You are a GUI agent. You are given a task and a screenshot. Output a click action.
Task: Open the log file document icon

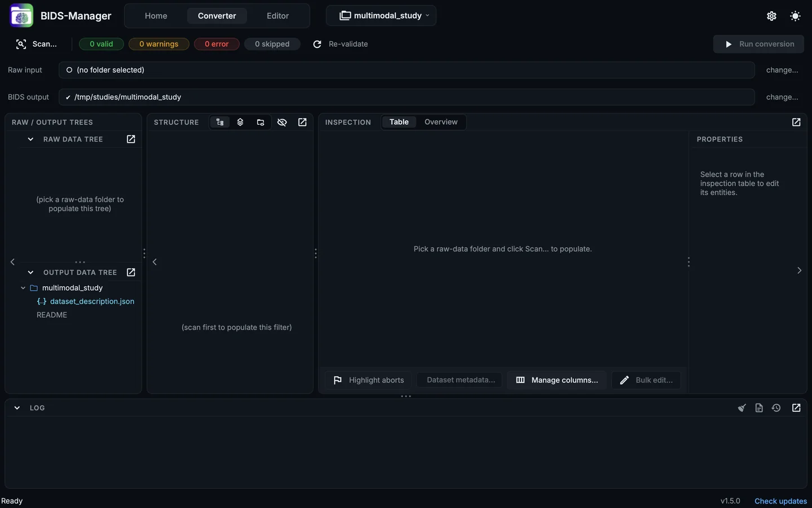759,408
